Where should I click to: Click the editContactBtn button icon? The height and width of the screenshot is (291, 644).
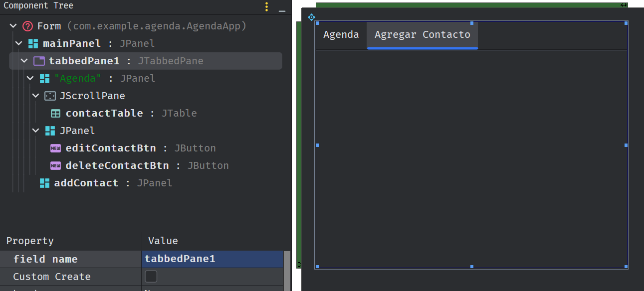tap(56, 148)
